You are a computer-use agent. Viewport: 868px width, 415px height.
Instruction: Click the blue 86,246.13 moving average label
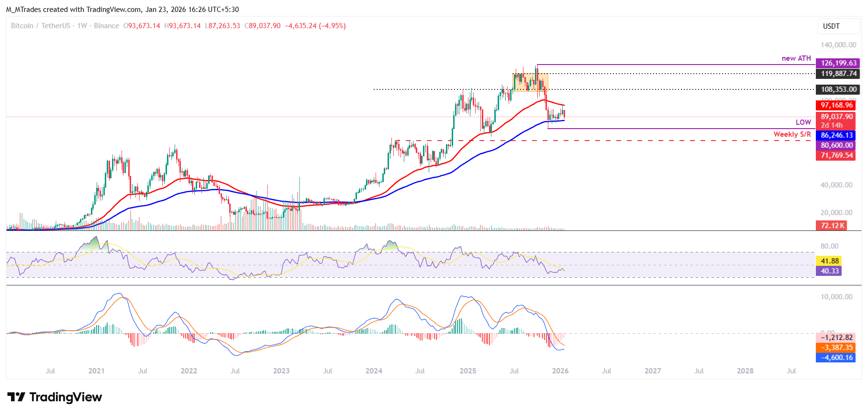coord(836,135)
